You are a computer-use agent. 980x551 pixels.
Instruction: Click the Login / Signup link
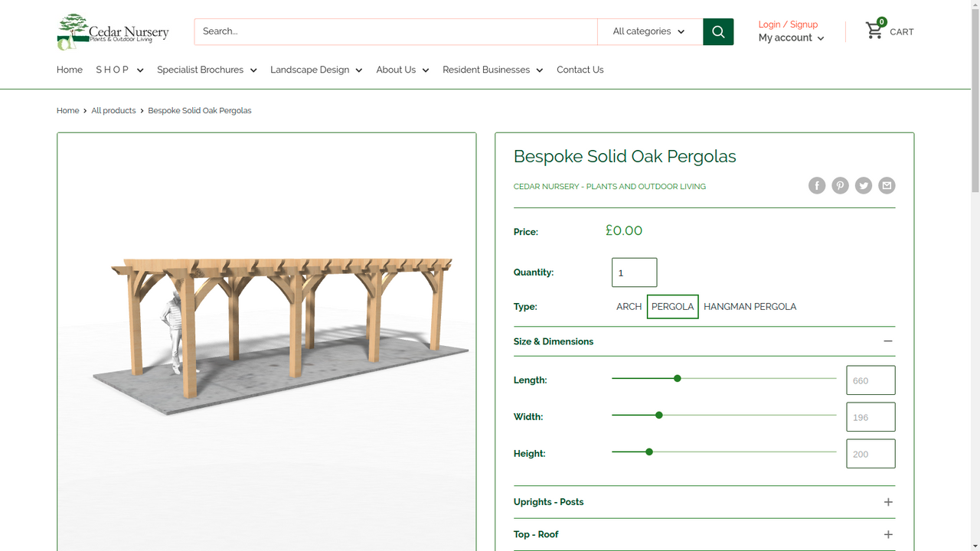point(788,24)
